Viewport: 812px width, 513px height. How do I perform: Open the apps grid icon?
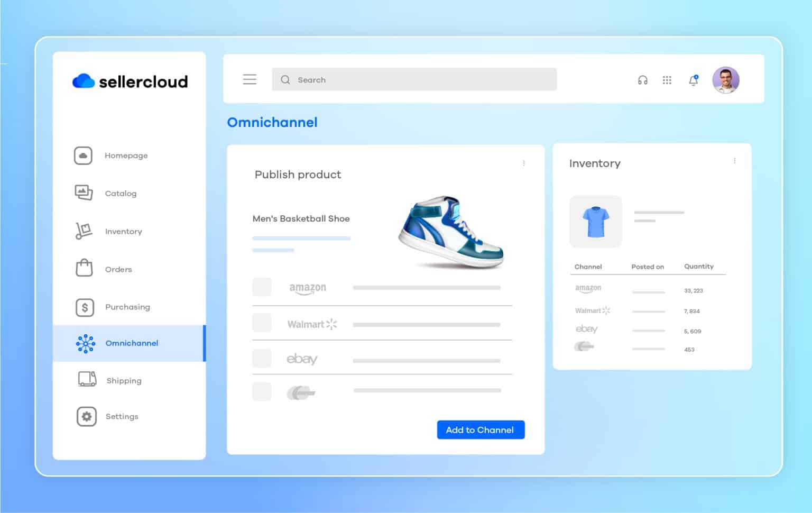pyautogui.click(x=667, y=80)
